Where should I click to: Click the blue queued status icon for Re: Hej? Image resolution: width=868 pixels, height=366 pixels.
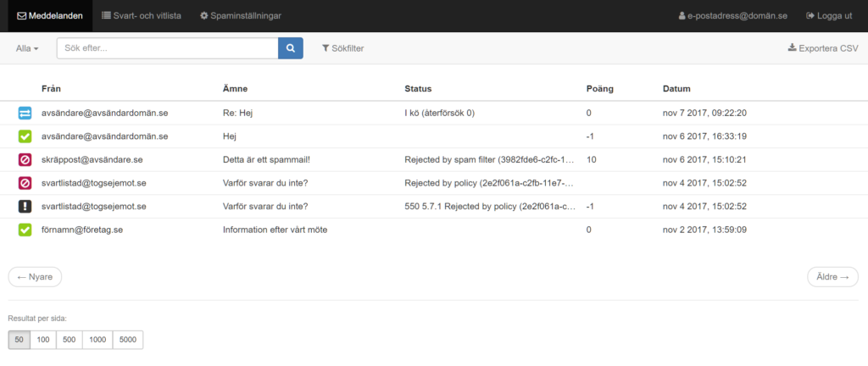[x=25, y=114]
